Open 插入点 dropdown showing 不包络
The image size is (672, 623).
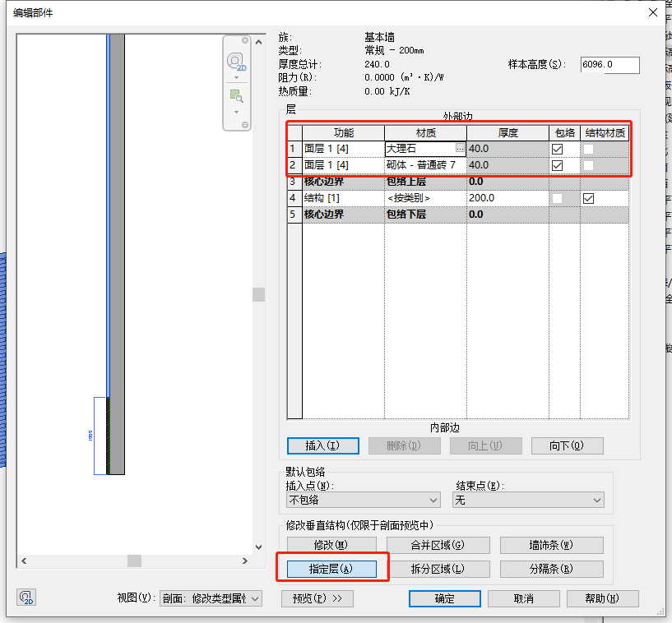tap(363, 500)
